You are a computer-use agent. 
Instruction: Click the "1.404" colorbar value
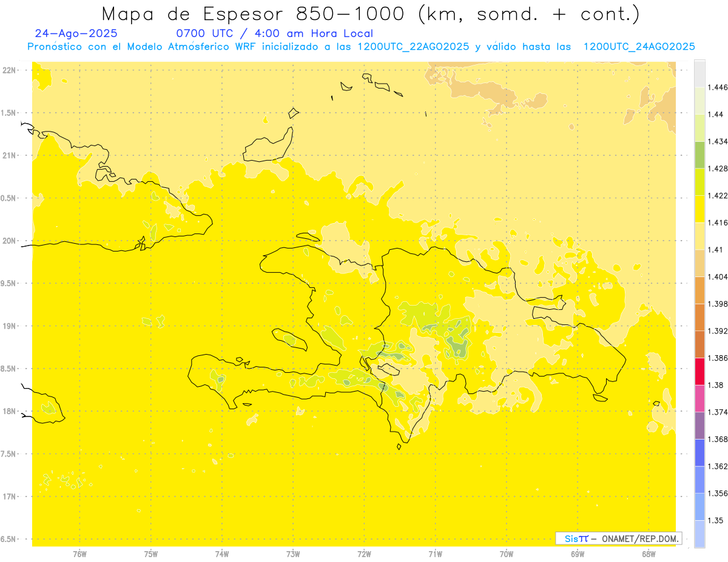718,276
